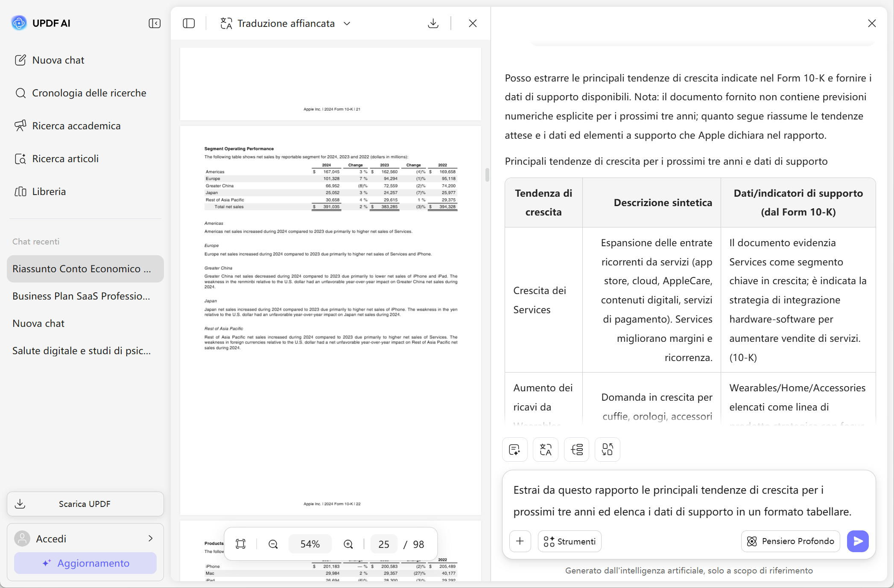Select the Summarize icon below the AI response

point(514,449)
